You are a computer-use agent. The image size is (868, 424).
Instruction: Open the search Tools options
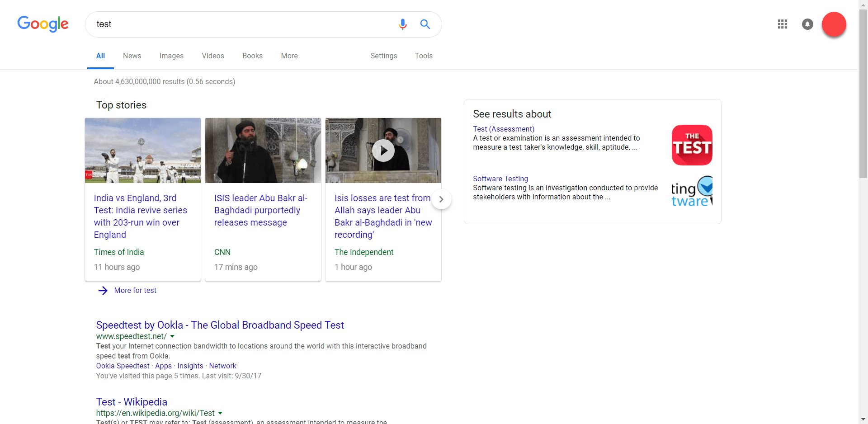[424, 56]
